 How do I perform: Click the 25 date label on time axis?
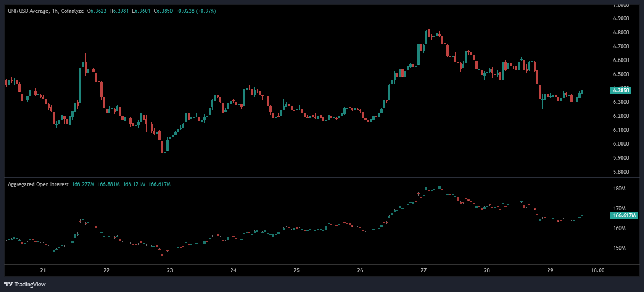[297, 270]
